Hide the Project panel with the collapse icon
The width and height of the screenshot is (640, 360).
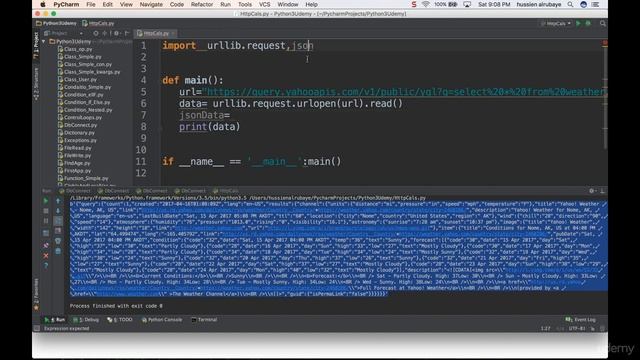point(127,33)
